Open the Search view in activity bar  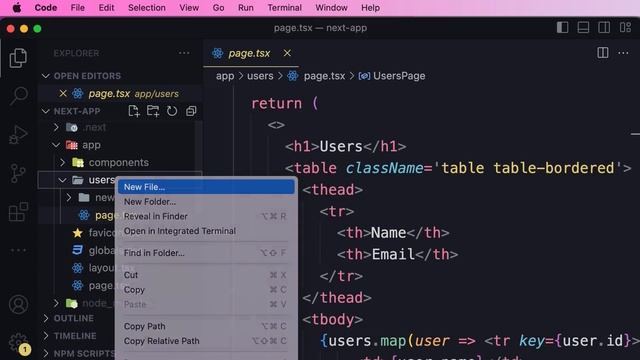point(18,96)
